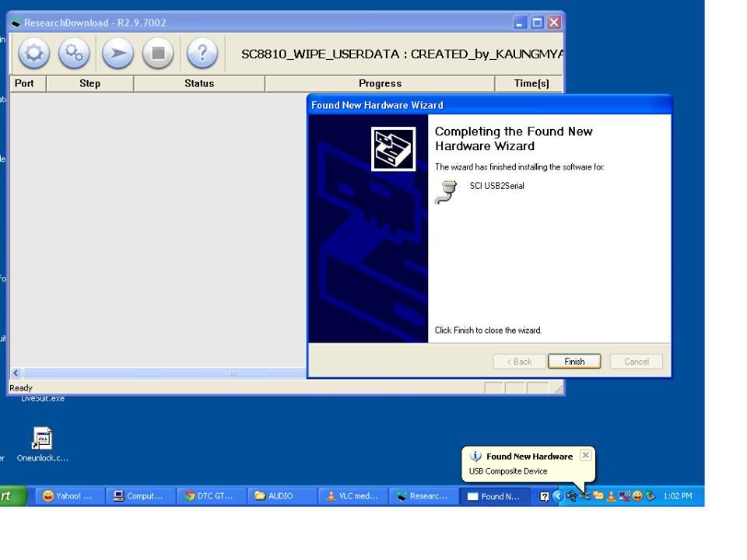Viewport: 747px width, 560px height.
Task: Click Finish to close the wizard
Action: (574, 362)
